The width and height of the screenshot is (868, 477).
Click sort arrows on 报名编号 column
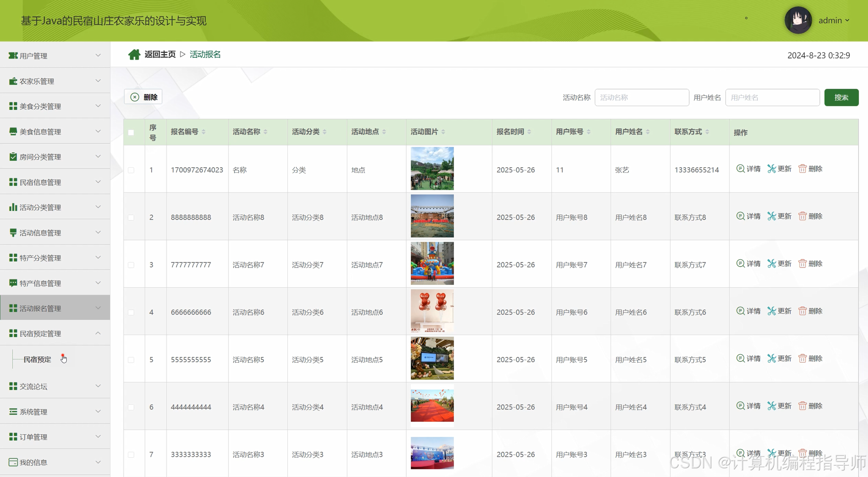coord(204,132)
